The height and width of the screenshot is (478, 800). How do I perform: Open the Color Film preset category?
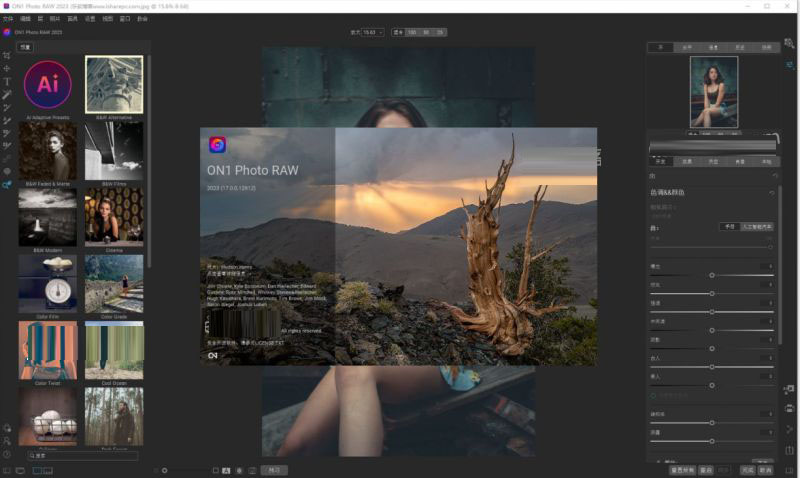click(47, 284)
